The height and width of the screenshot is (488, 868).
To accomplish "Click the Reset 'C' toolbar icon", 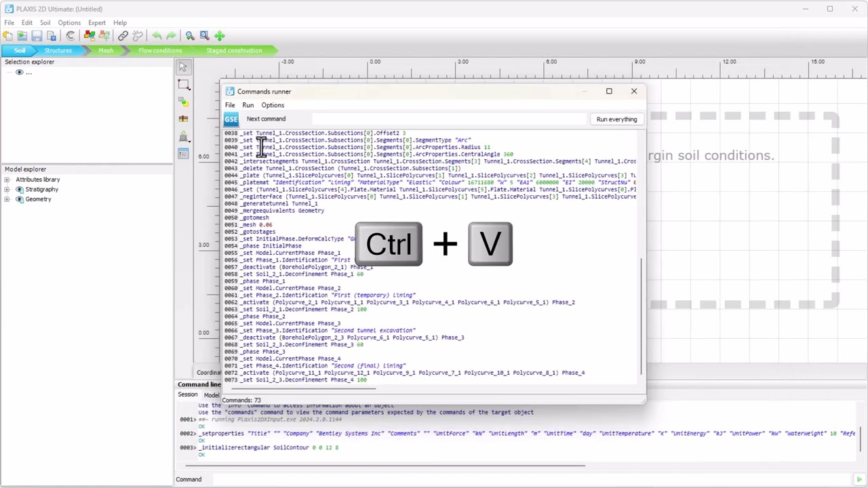I will pos(70,36).
